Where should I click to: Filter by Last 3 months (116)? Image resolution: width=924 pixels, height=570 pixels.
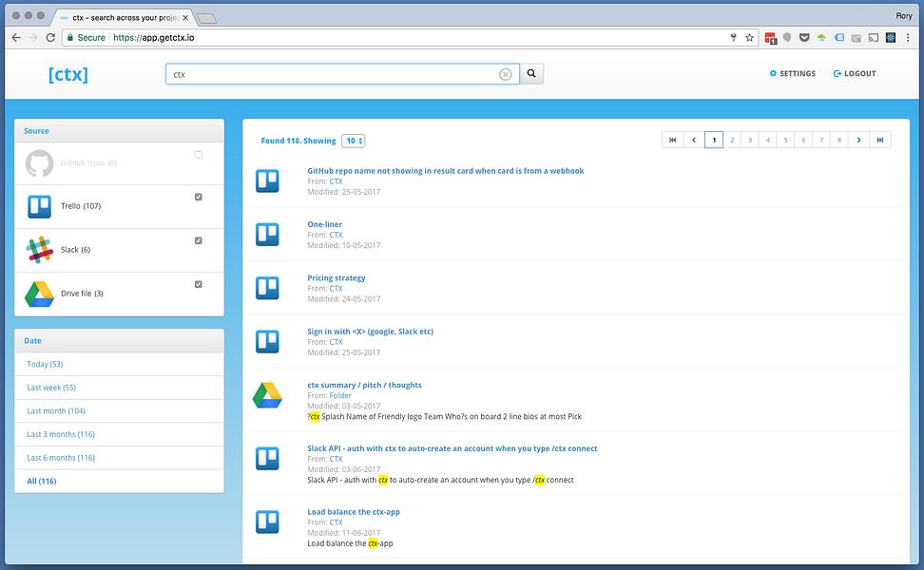[61, 434]
